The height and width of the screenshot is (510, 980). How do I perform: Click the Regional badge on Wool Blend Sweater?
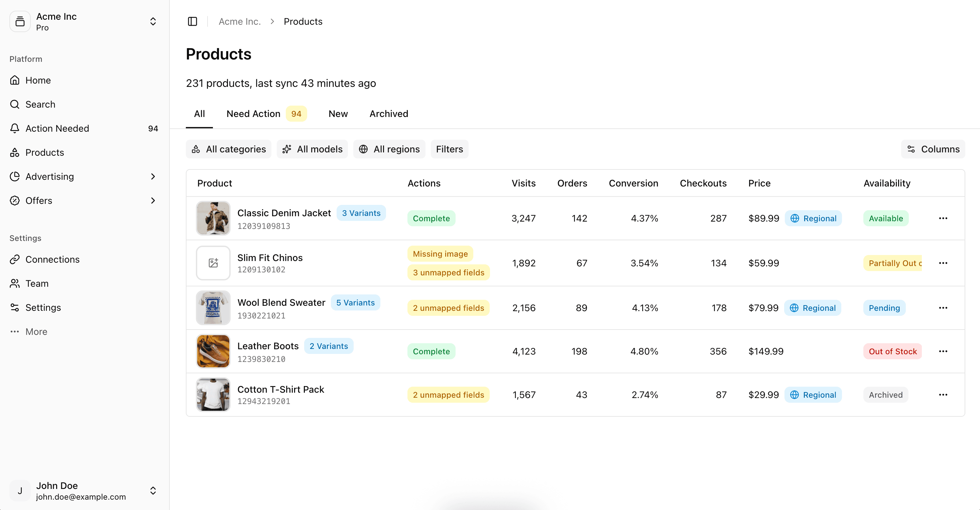[x=813, y=308]
